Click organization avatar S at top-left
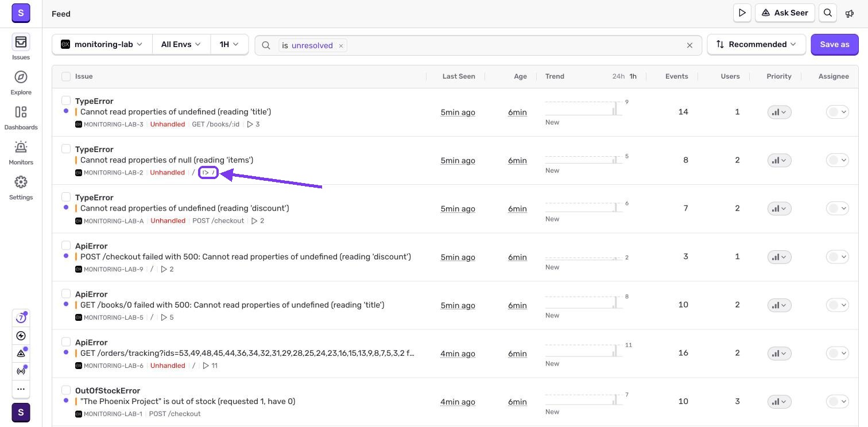Screen dimensions: 868x427 coord(21,13)
